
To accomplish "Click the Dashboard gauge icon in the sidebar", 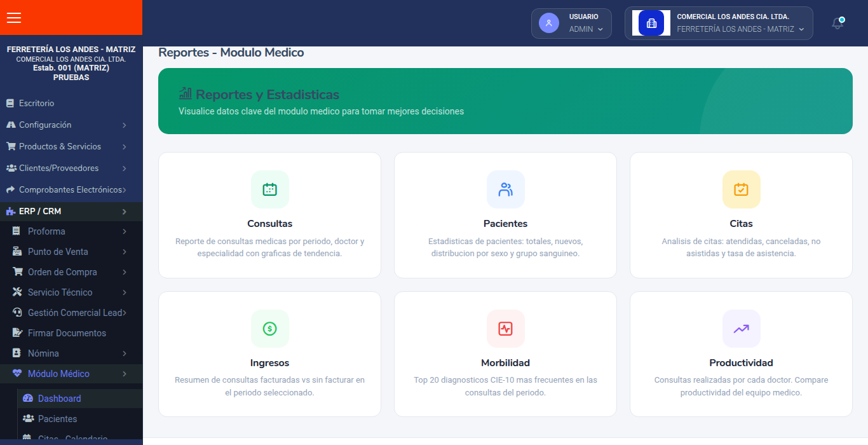I will coord(27,399).
